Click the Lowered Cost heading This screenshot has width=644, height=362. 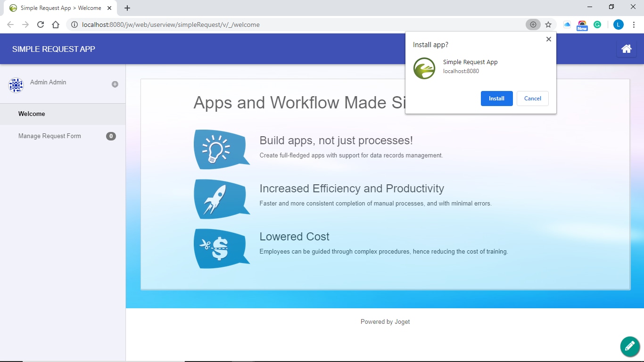[x=295, y=237]
